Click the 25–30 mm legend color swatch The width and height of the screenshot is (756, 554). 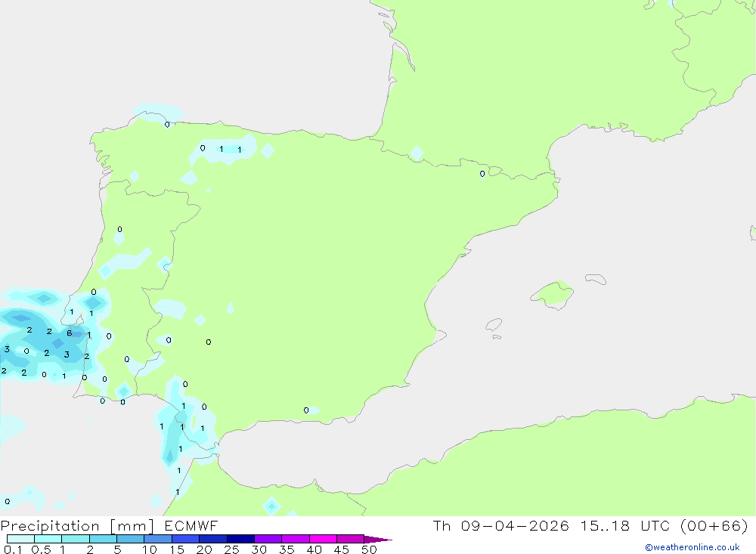[240, 539]
